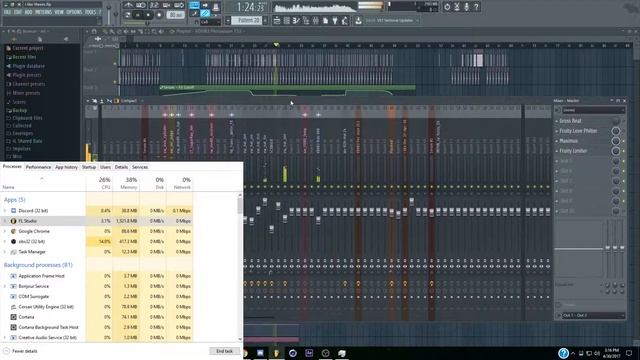The height and width of the screenshot is (360, 640).
Task: Open the mixer preset dropdown above Gross Beat
Action: click(593, 110)
